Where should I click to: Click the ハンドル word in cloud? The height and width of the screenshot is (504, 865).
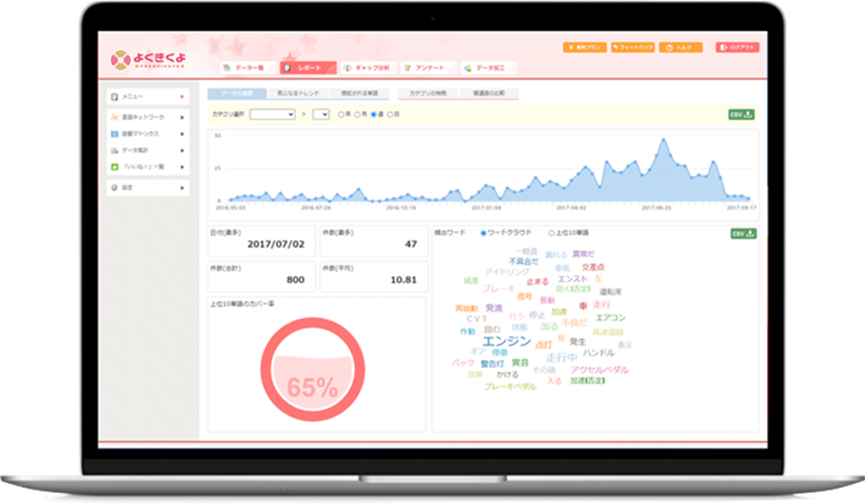(x=599, y=353)
